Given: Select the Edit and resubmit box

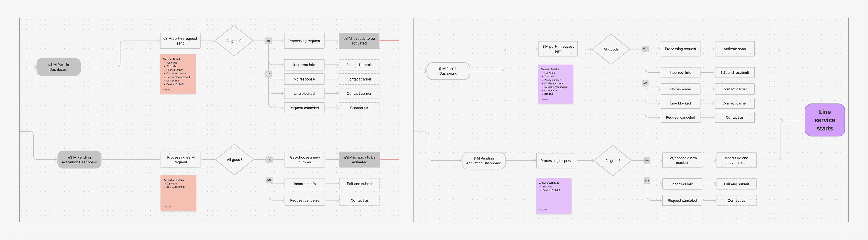Looking at the screenshot, I should pyautogui.click(x=735, y=72).
